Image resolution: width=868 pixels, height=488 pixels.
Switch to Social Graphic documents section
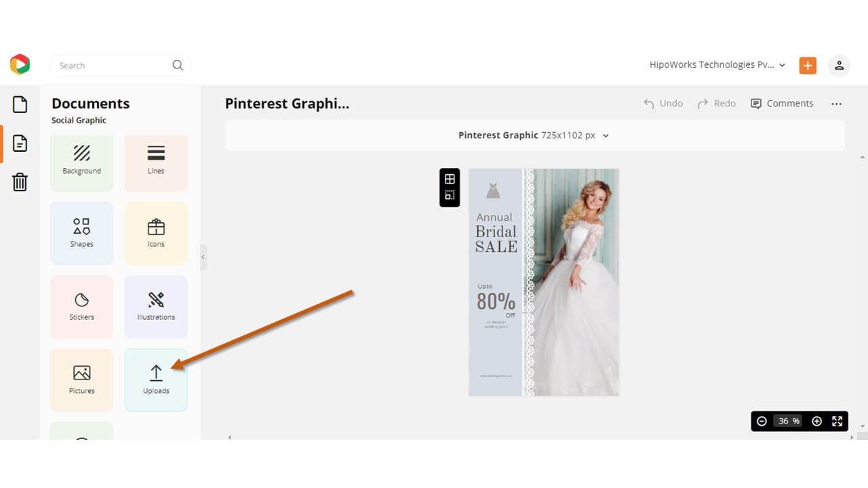[x=79, y=120]
